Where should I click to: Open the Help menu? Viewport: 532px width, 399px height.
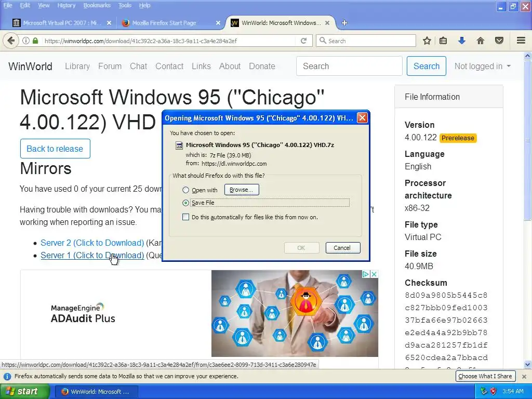[144, 5]
